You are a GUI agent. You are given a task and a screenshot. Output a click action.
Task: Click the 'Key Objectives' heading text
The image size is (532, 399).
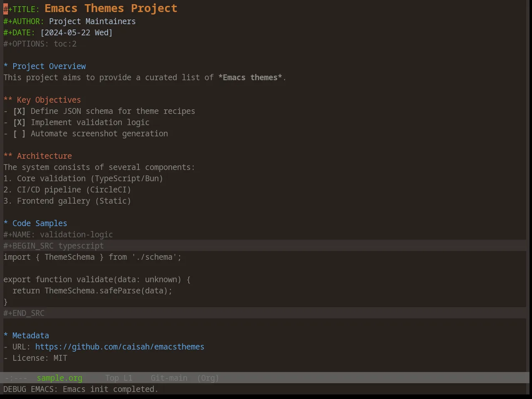[49, 100]
